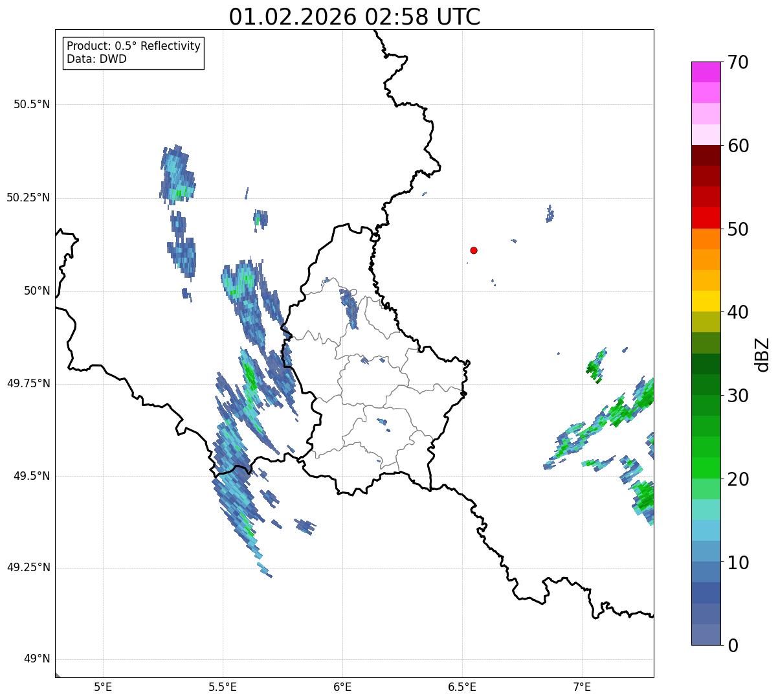Click the 50.25°N latitude label
778x700 pixels.
28,198
